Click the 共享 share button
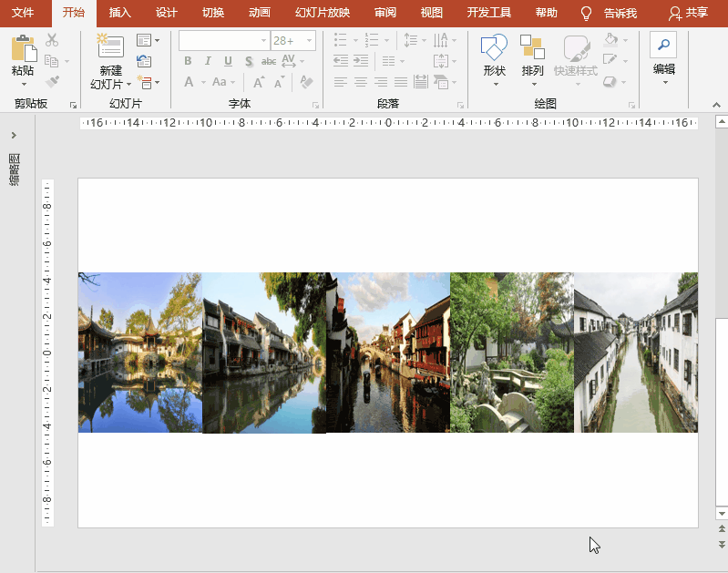Image resolution: width=728 pixels, height=573 pixels. pos(689,13)
